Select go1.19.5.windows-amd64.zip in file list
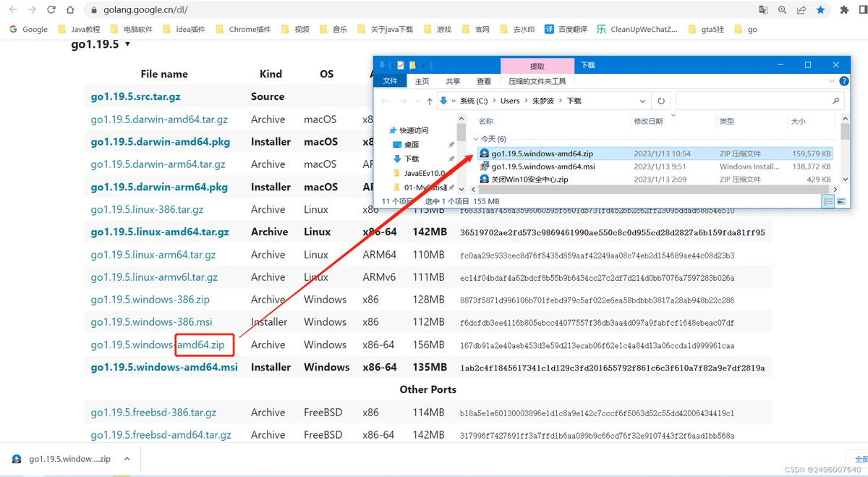The height and width of the screenshot is (477, 868). 655,153
